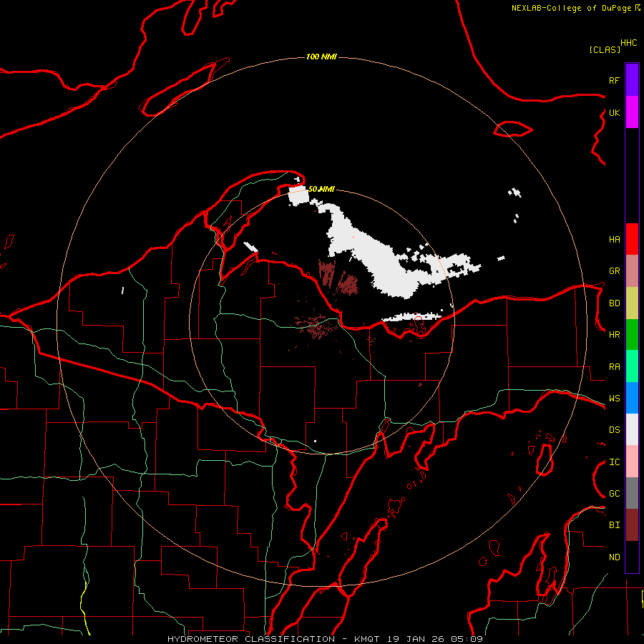
Task: Click the UK magenta legend swatch
Action: click(x=632, y=112)
